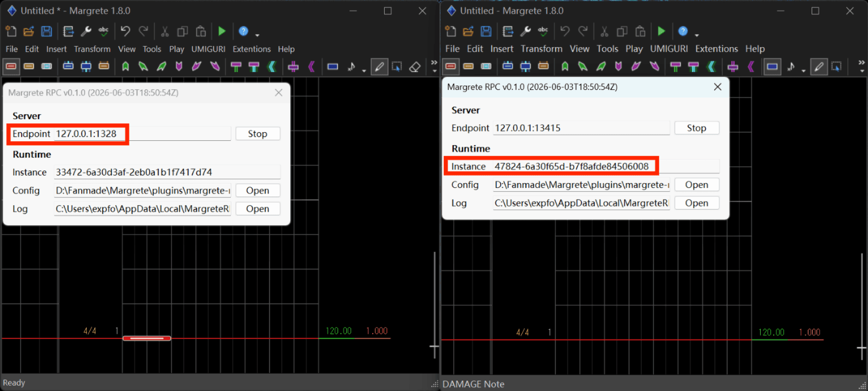Toggle selection rectangle mode in left window
868x391 pixels.
pyautogui.click(x=397, y=66)
